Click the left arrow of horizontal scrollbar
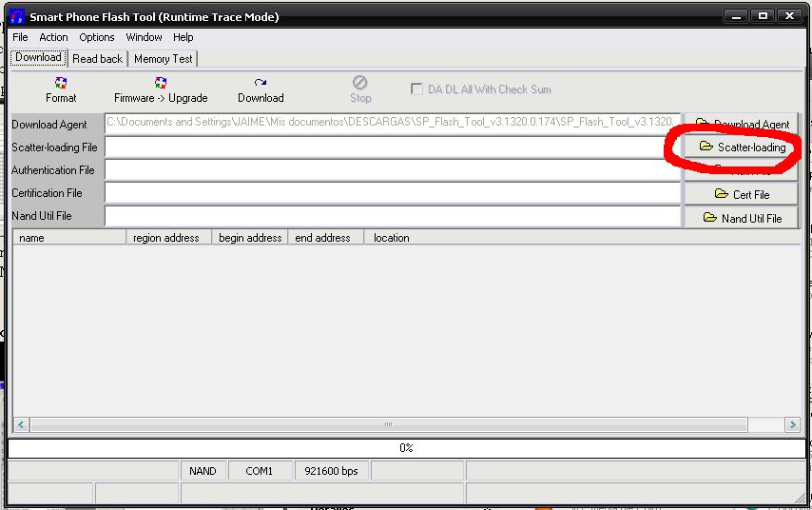 pyautogui.click(x=21, y=425)
